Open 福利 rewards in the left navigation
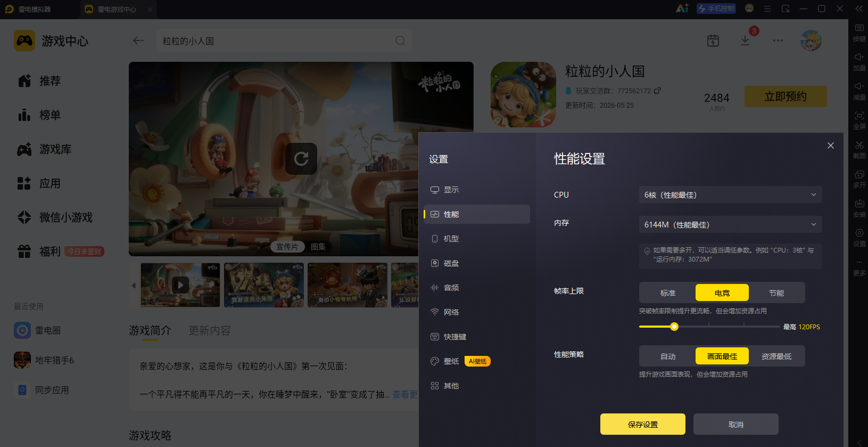This screenshot has width=868, height=447. click(x=39, y=251)
